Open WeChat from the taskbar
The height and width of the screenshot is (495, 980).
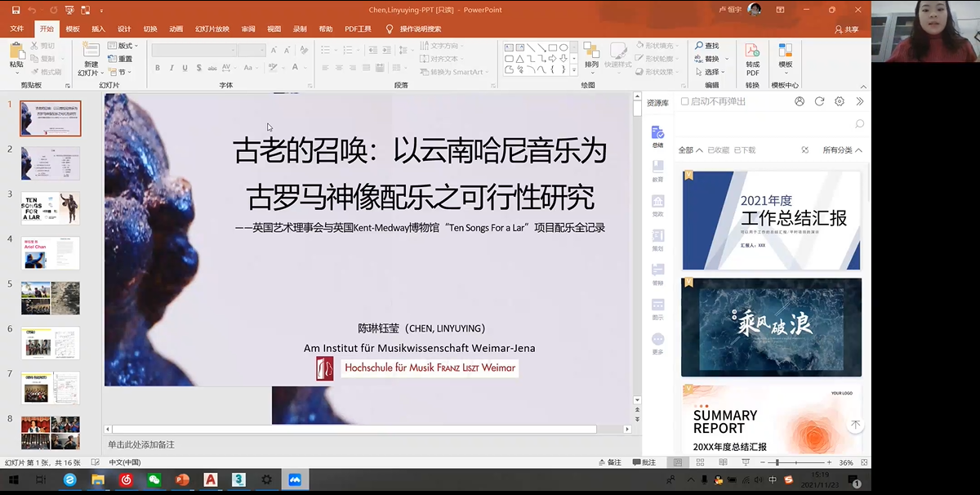[154, 480]
